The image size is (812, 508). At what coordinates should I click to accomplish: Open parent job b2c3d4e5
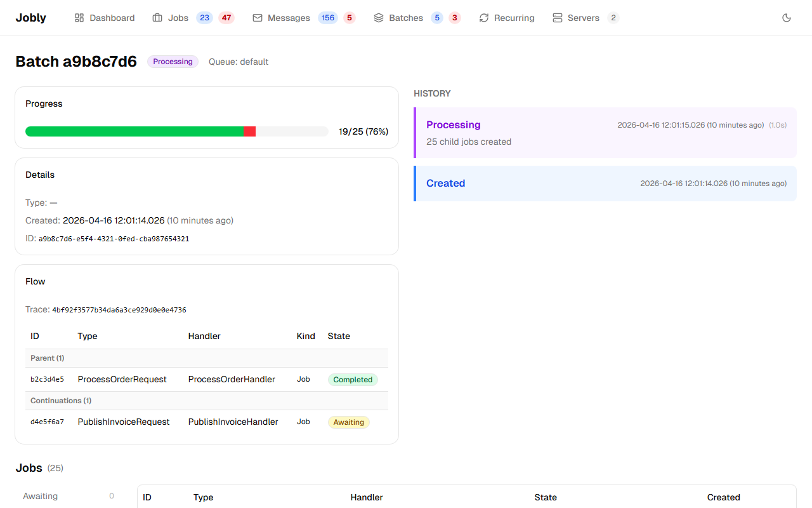click(47, 380)
